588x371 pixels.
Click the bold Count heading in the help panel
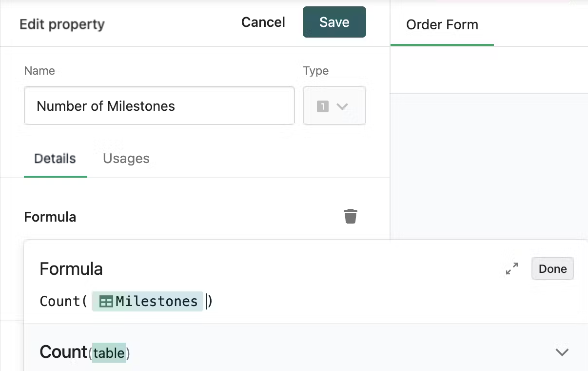[63, 352]
